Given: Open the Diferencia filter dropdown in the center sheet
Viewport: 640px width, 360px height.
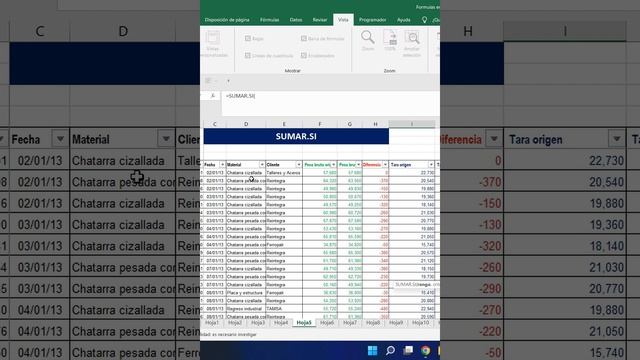Looking at the screenshot, I should (385, 164).
